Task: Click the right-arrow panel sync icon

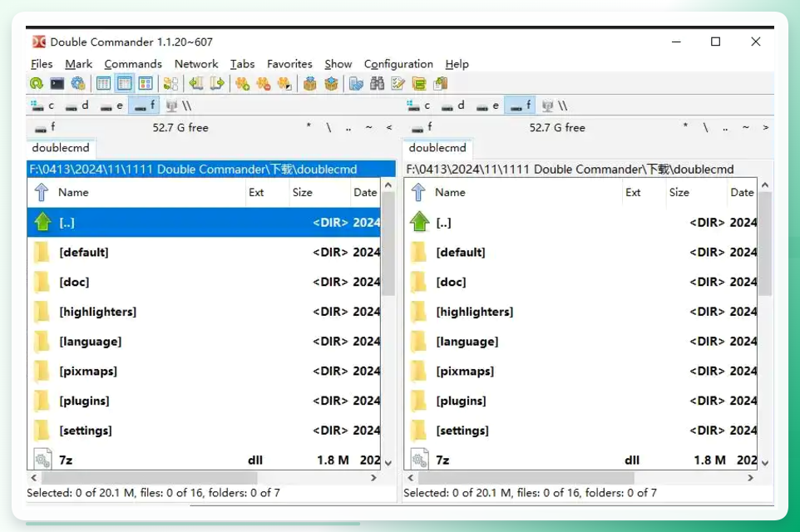Action: click(x=217, y=83)
